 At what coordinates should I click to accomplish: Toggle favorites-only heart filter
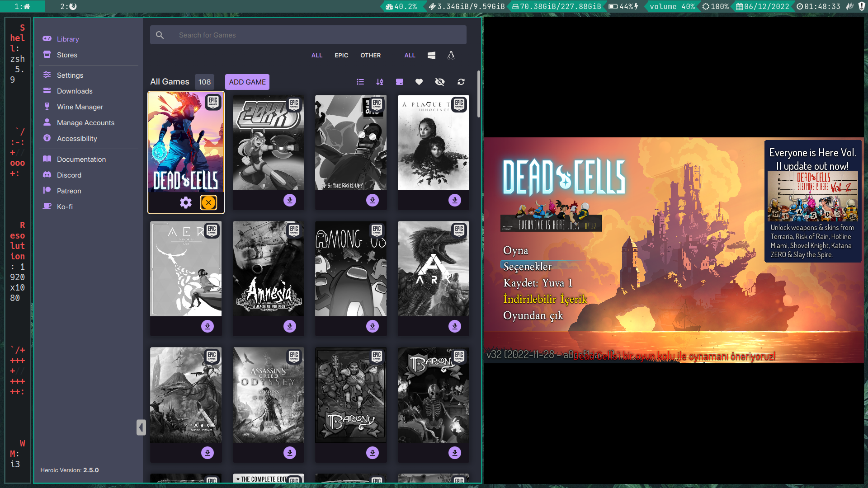[419, 82]
